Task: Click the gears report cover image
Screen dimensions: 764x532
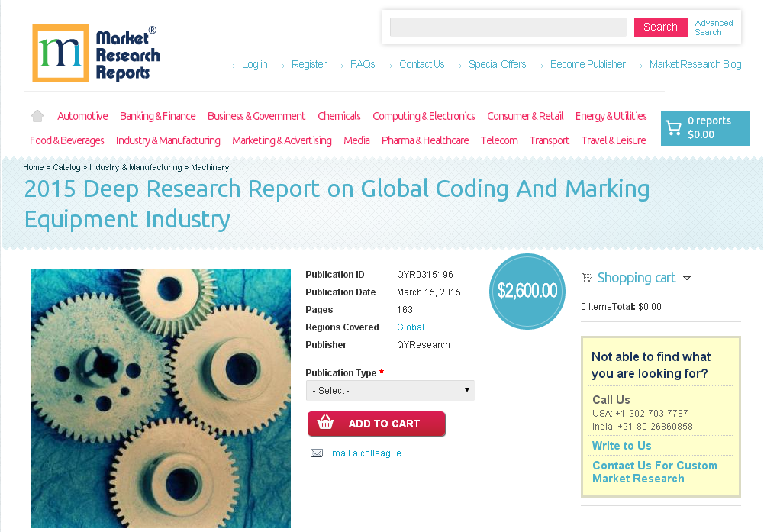Action: pyautogui.click(x=161, y=398)
